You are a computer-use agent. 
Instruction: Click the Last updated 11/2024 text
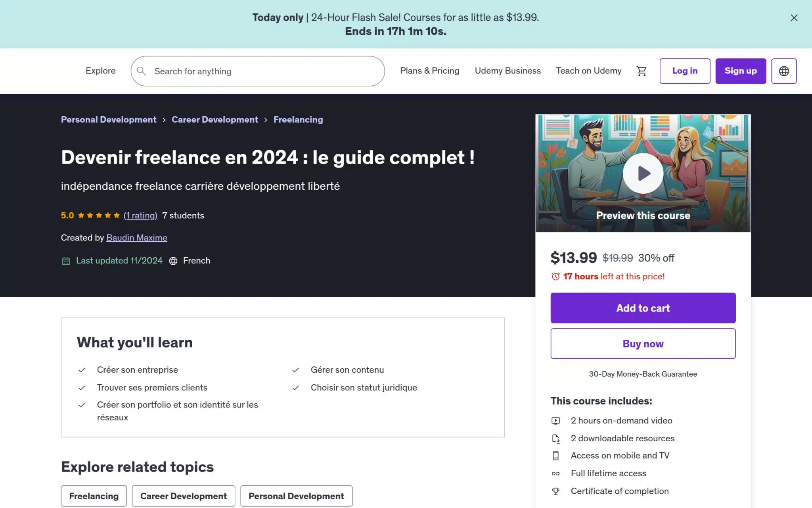pos(119,261)
